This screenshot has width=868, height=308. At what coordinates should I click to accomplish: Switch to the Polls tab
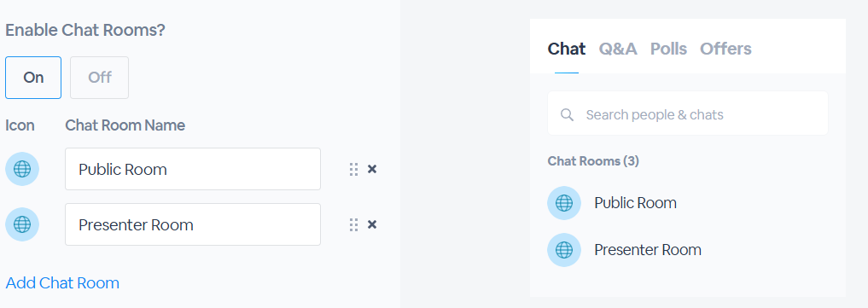[x=669, y=49]
